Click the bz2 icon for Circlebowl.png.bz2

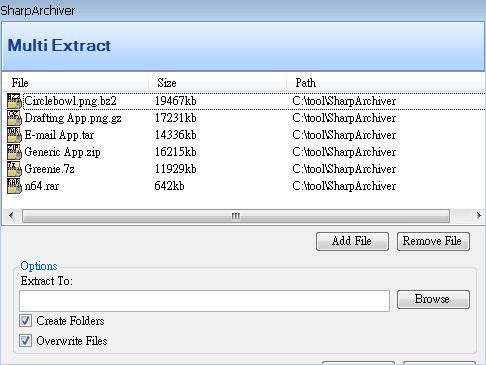pyautogui.click(x=14, y=101)
